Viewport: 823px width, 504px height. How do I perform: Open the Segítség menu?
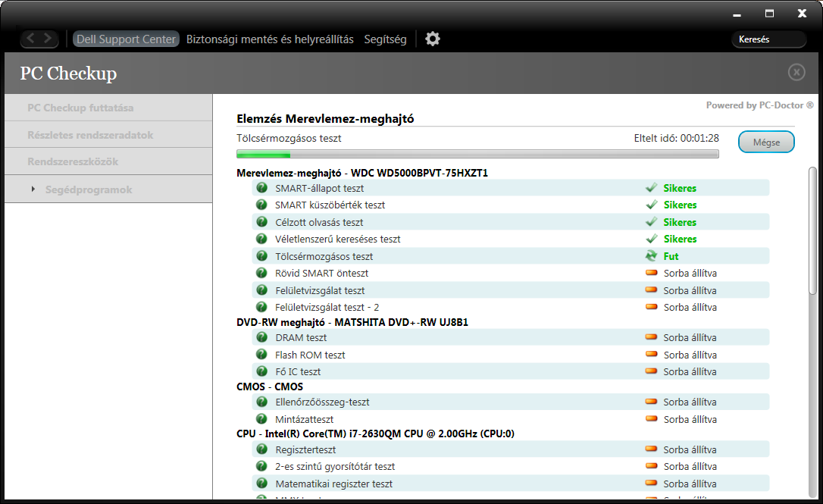[385, 39]
